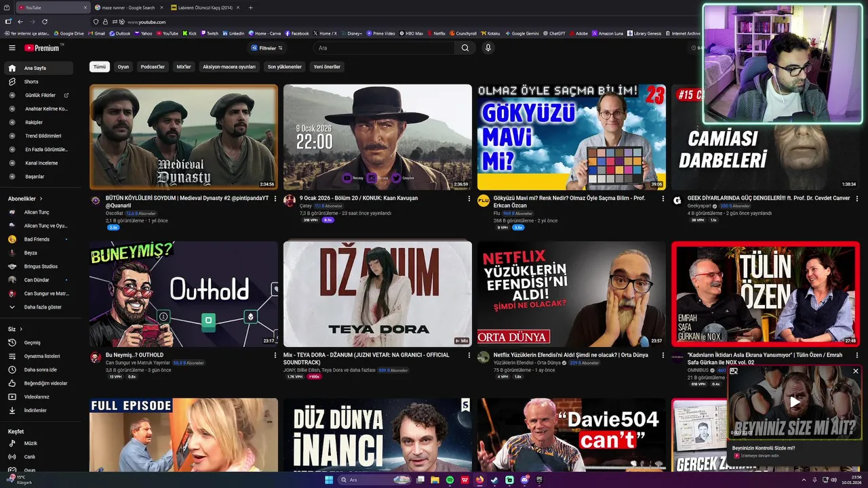Image resolution: width=868 pixels, height=488 pixels.
Task: Select the Mix'ler filter chip
Action: (x=184, y=67)
